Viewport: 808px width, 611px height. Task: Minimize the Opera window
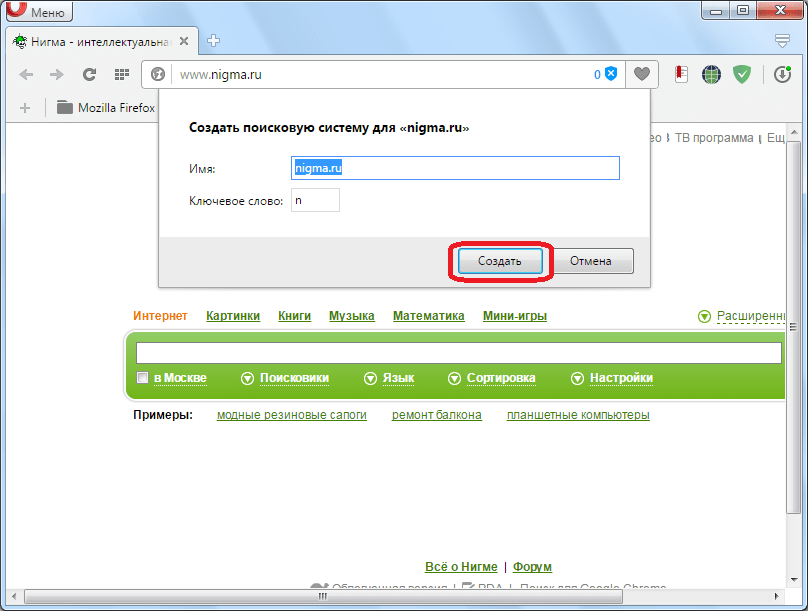pyautogui.click(x=716, y=10)
